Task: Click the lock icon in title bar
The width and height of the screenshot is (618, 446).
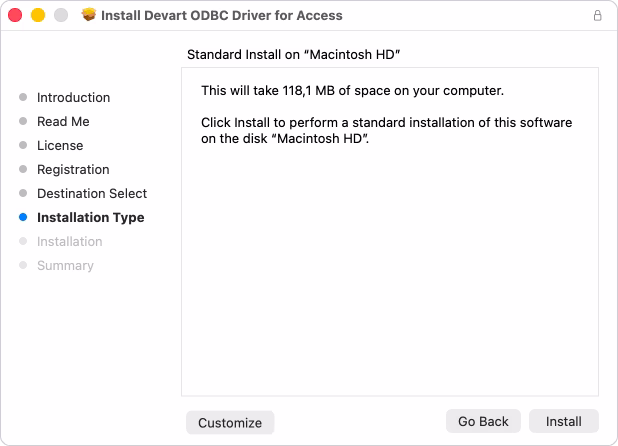Action: [x=598, y=15]
